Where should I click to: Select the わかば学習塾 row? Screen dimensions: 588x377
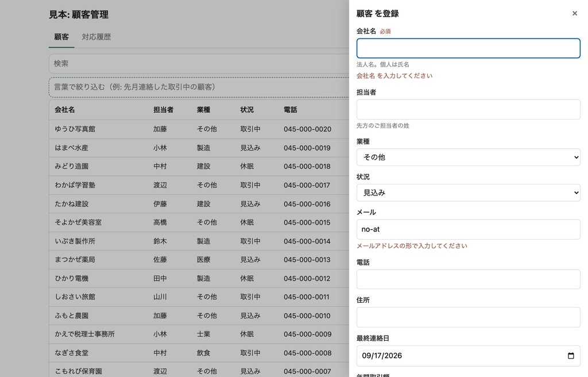click(x=199, y=185)
